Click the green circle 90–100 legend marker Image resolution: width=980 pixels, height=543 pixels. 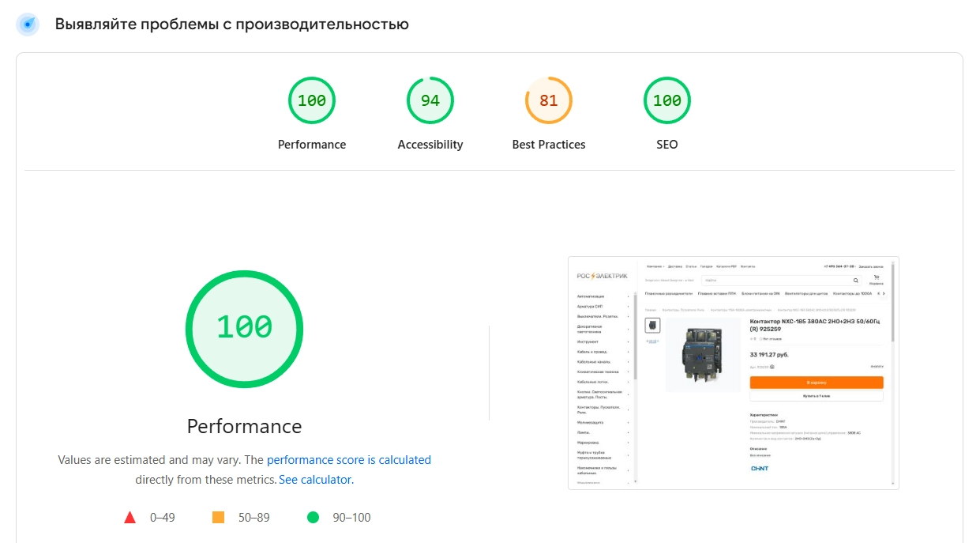point(313,518)
